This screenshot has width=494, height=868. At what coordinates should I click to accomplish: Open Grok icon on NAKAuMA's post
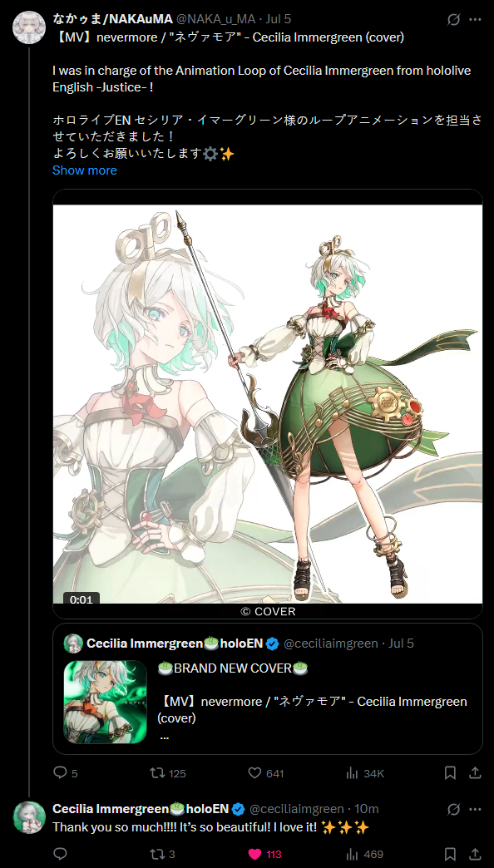(453, 19)
